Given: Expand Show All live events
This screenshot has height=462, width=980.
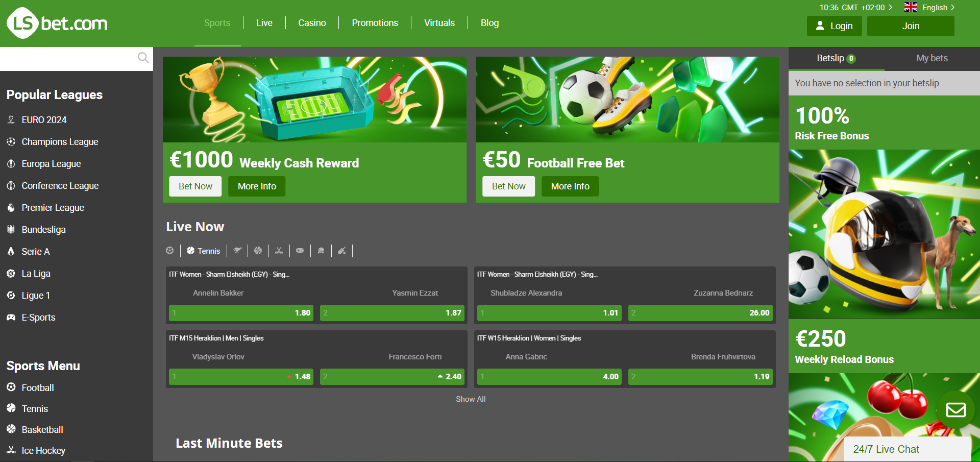Looking at the screenshot, I should (x=471, y=399).
